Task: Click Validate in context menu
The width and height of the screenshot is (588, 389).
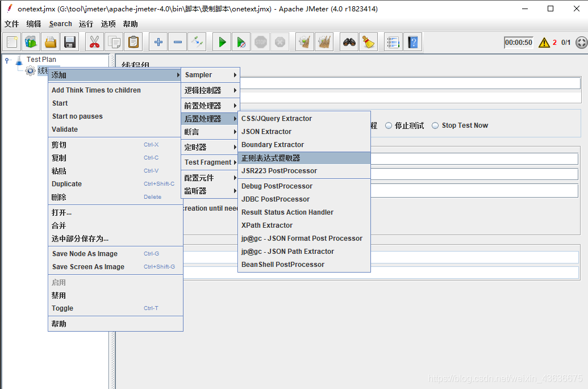Action: [115, 129]
